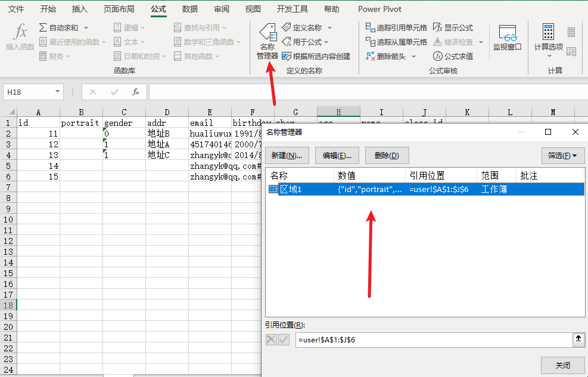The height and width of the screenshot is (377, 588).
Task: Click the confirm checkmark beside Refers To field
Action: [284, 340]
